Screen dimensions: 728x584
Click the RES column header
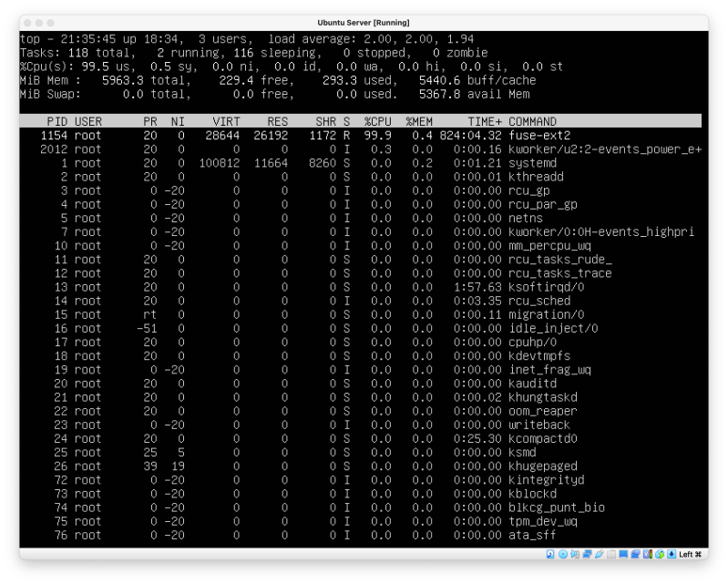[x=278, y=121]
